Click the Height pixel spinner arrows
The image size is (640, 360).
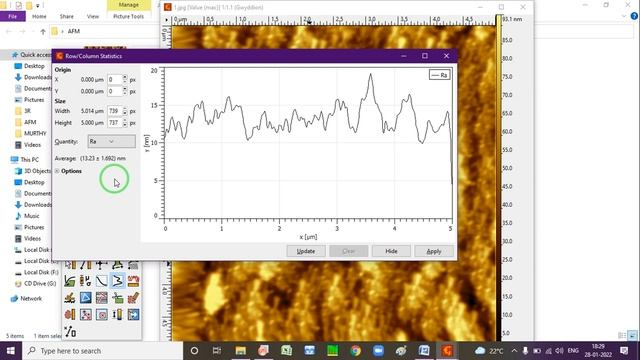click(125, 122)
